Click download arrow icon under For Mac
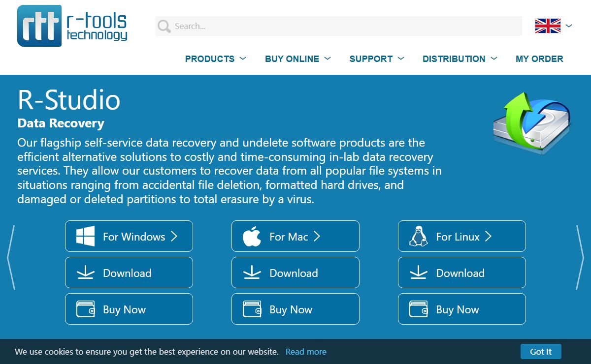Image resolution: width=591 pixels, height=364 pixels. [252, 273]
